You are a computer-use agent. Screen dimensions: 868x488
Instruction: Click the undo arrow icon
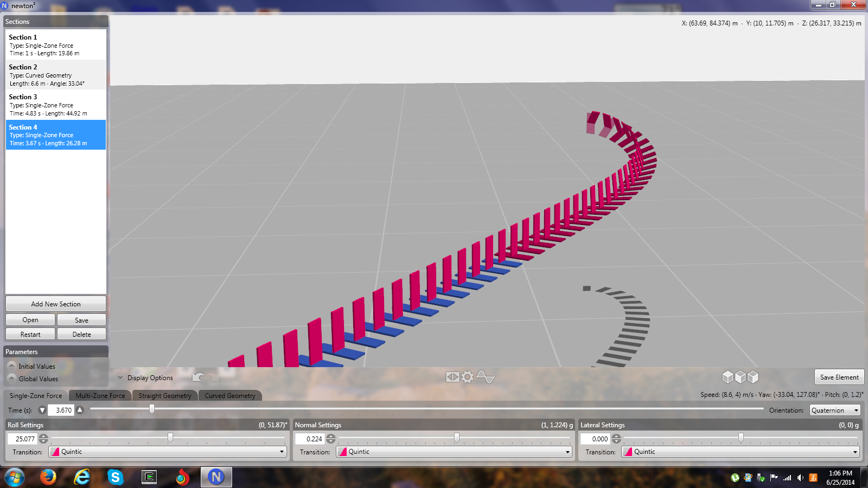(199, 377)
